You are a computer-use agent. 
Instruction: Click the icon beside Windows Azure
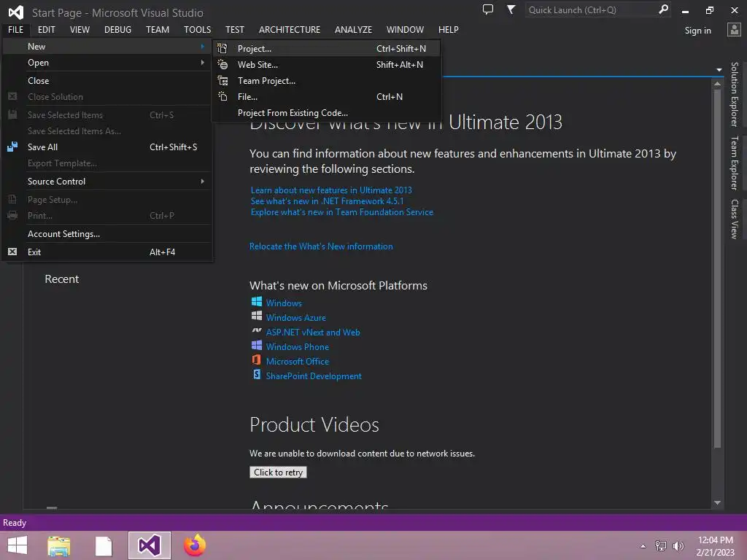point(256,316)
